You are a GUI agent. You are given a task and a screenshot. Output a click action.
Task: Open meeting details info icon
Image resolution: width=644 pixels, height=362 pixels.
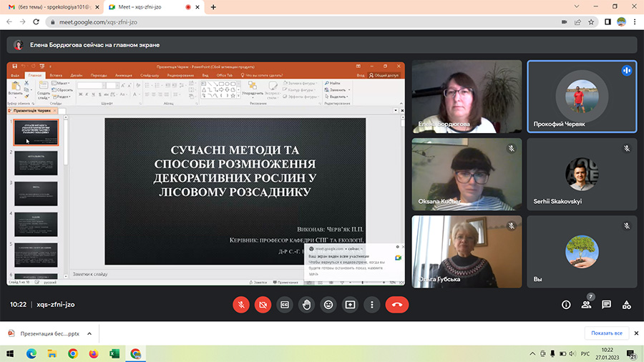pyautogui.click(x=566, y=304)
